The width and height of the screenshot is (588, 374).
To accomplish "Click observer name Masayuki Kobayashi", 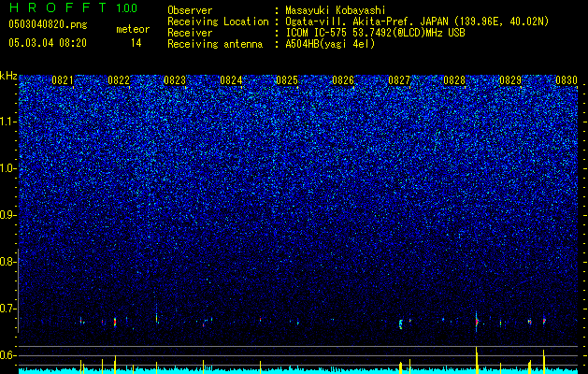I will click(x=336, y=10).
